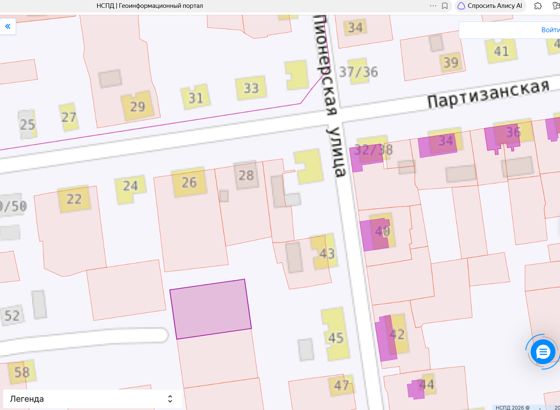Click building number 26 on map
The width and height of the screenshot is (560, 410).
189,182
